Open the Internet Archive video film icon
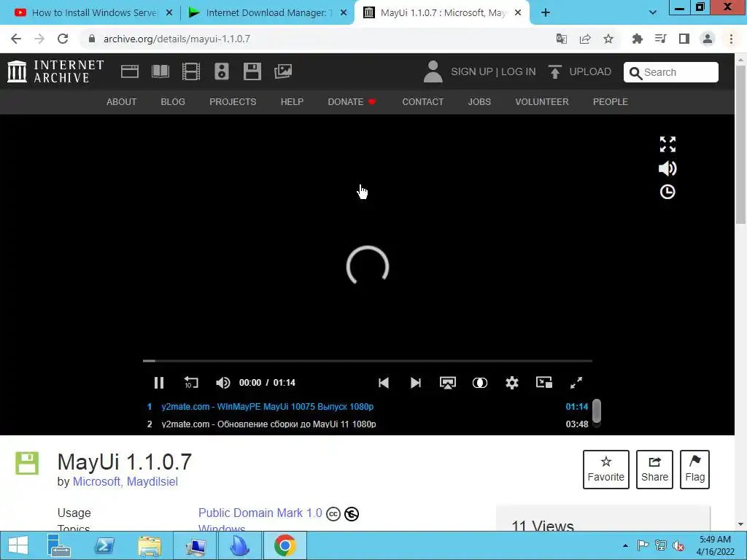The width and height of the screenshot is (747, 560). pos(191,71)
